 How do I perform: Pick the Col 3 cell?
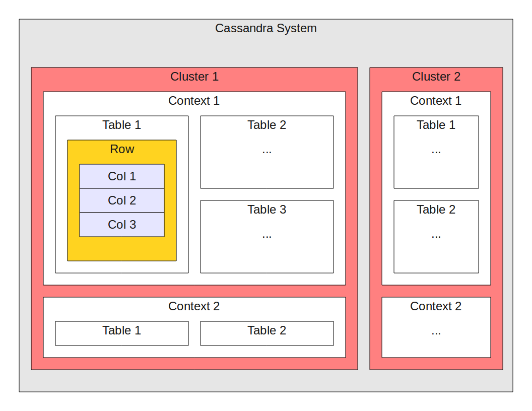click(x=122, y=225)
